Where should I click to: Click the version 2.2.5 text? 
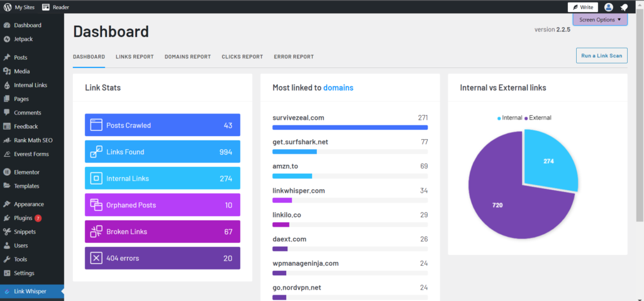point(552,30)
